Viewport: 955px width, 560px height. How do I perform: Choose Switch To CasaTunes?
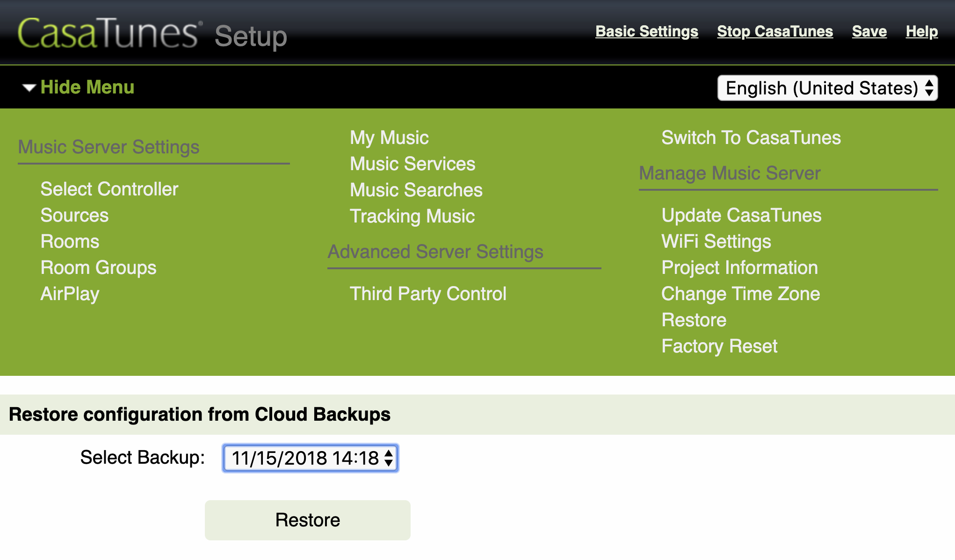(751, 138)
